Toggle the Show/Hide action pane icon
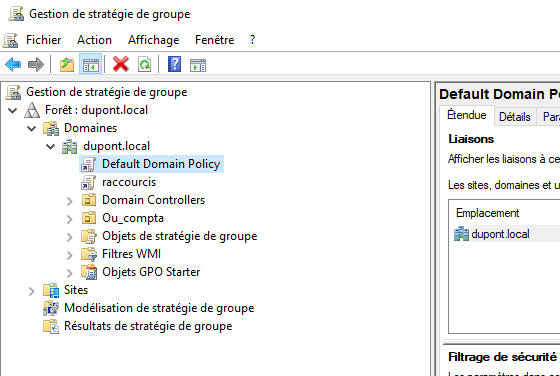560x376 pixels. [x=198, y=65]
